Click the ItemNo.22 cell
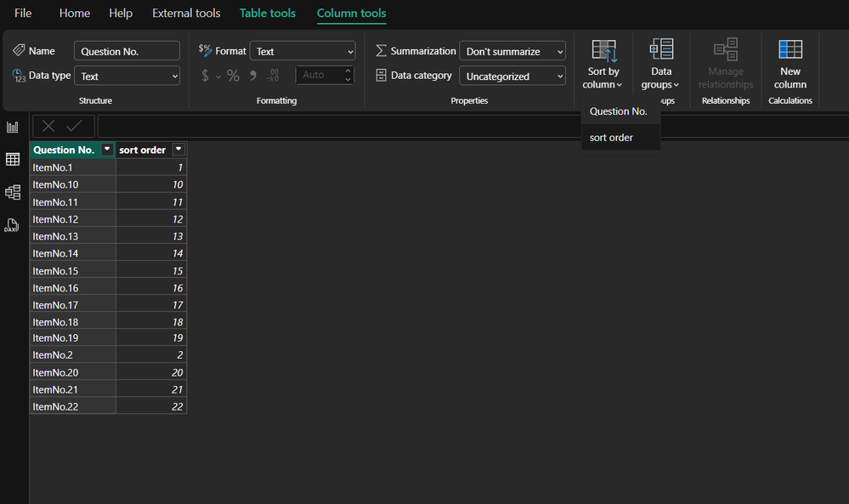Screen dimensions: 849x504 (x=72, y=406)
